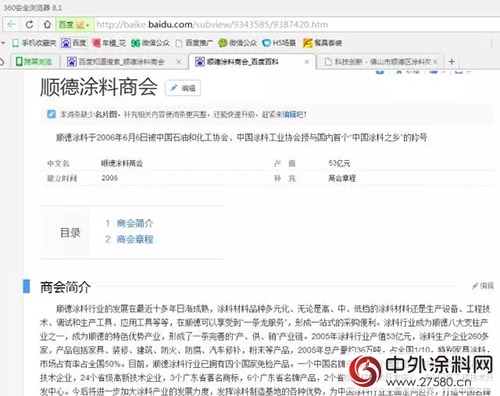Click the 商会简介 section heading
The width and height of the screenshot is (500, 396).
(x=65, y=287)
